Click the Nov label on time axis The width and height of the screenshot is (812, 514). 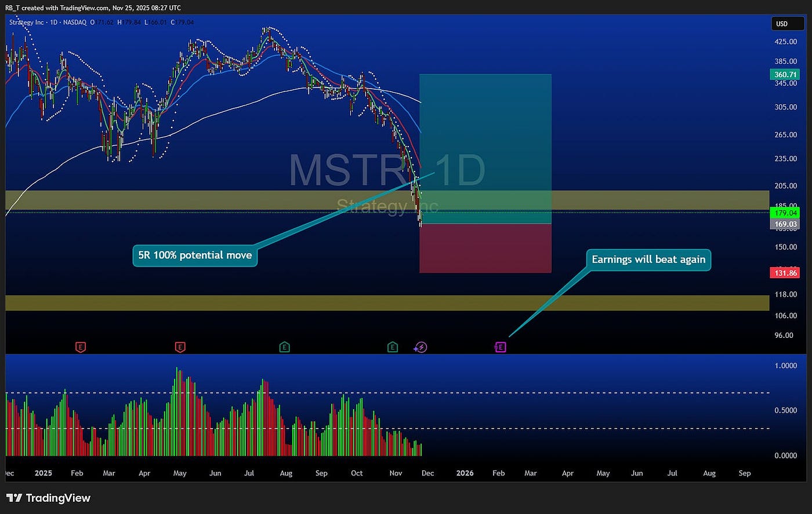coord(396,473)
